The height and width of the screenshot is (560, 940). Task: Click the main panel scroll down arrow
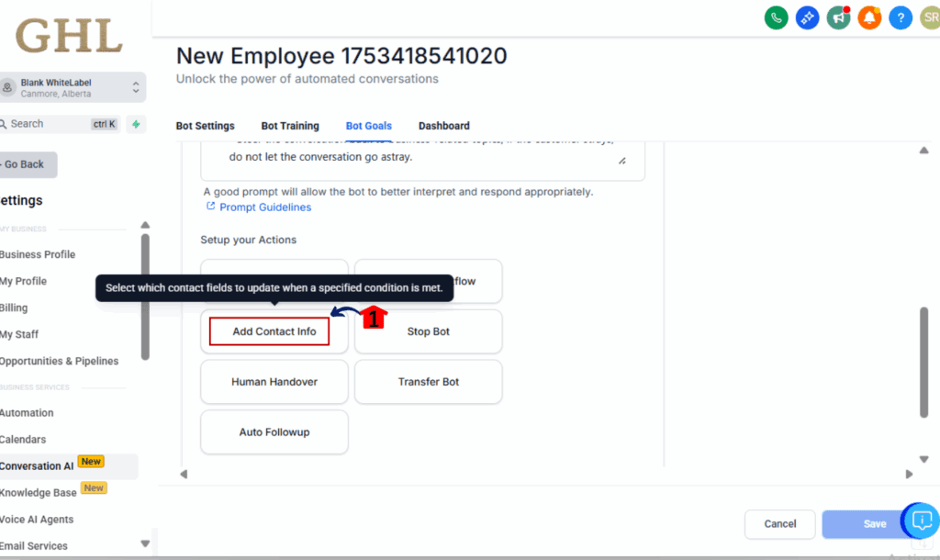click(923, 459)
